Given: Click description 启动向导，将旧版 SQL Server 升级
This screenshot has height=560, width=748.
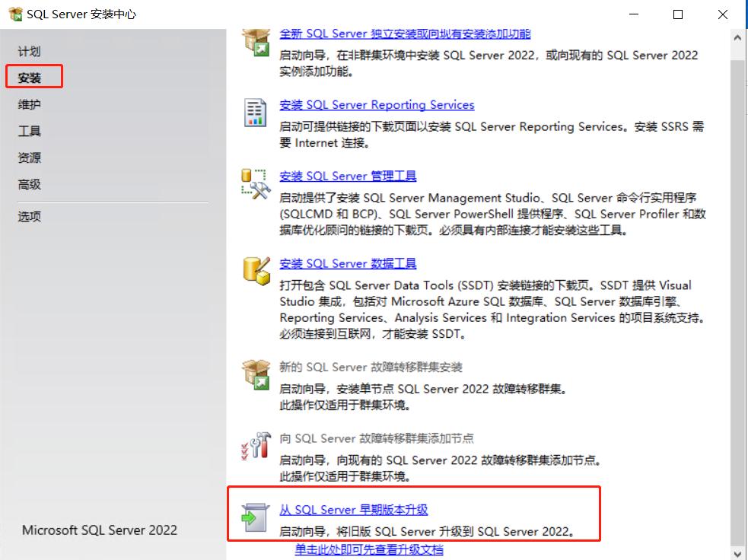Looking at the screenshot, I should tap(428, 531).
